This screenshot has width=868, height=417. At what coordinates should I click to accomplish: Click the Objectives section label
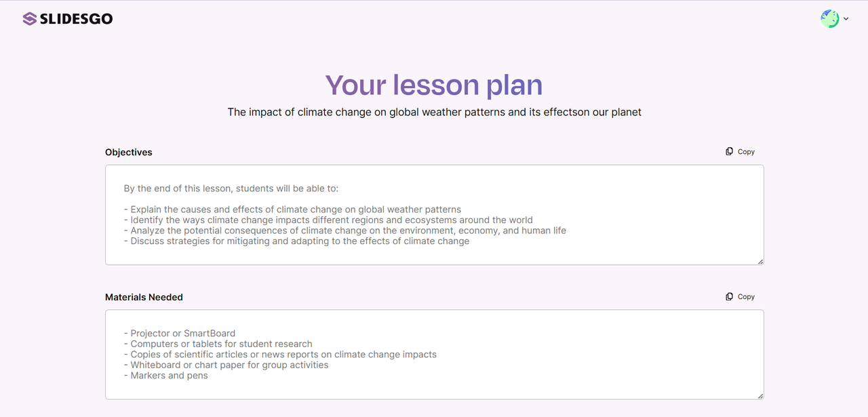[x=129, y=153]
